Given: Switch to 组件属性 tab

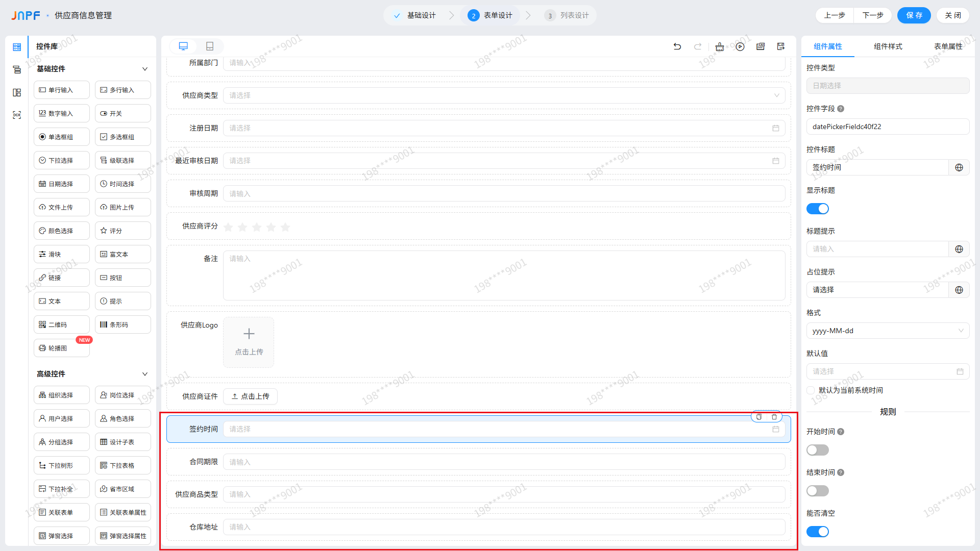Looking at the screenshot, I should tap(828, 46).
